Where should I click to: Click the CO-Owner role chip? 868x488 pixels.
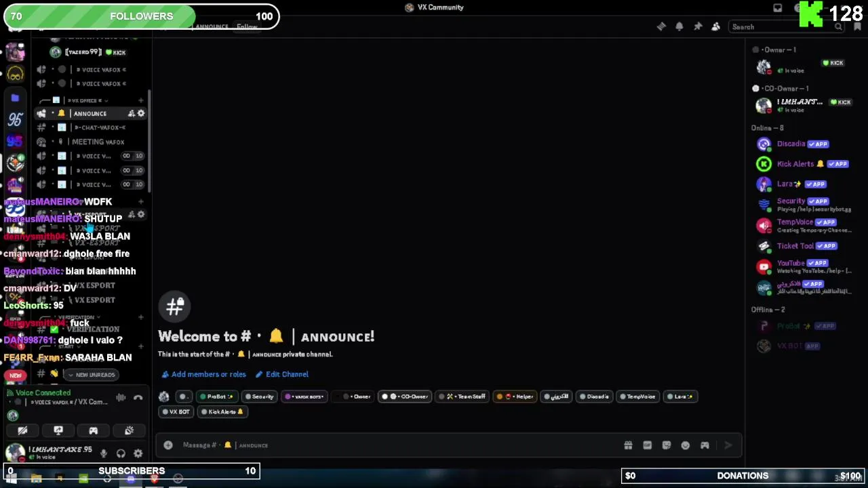(405, 396)
